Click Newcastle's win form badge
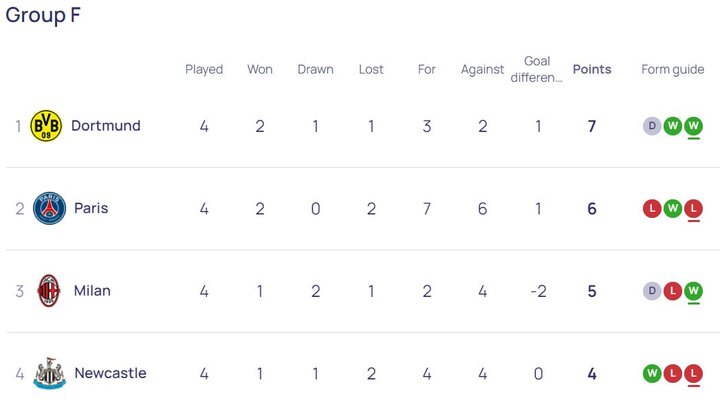This screenshot has width=720, height=409. click(x=652, y=373)
